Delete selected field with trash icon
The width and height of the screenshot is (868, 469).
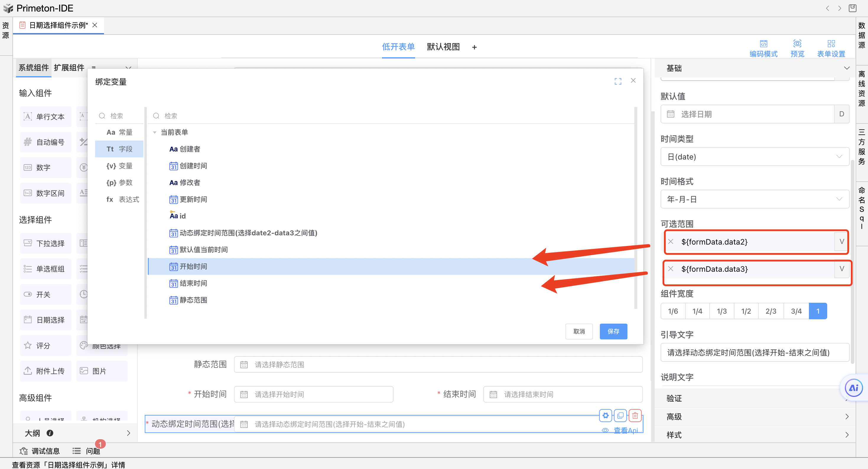(635, 416)
